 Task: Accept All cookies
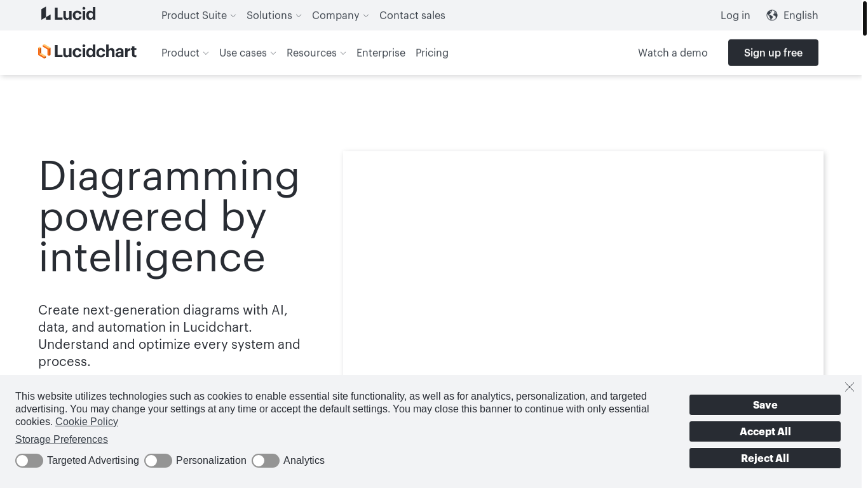765,431
